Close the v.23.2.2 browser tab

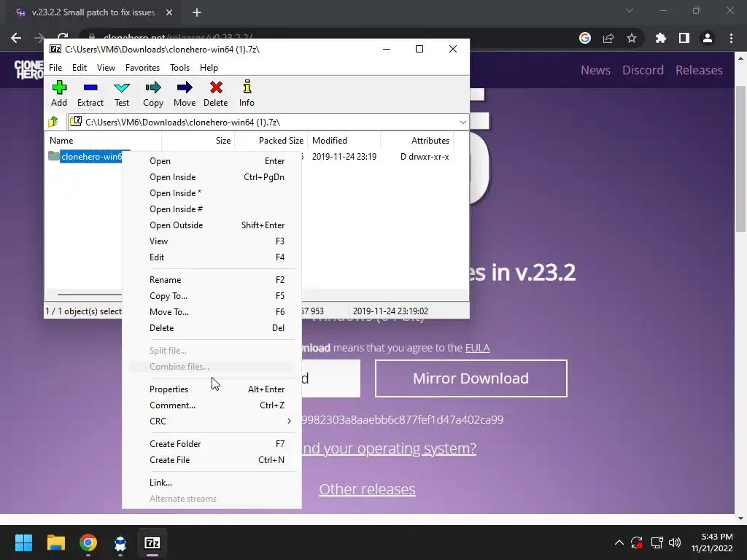(169, 12)
